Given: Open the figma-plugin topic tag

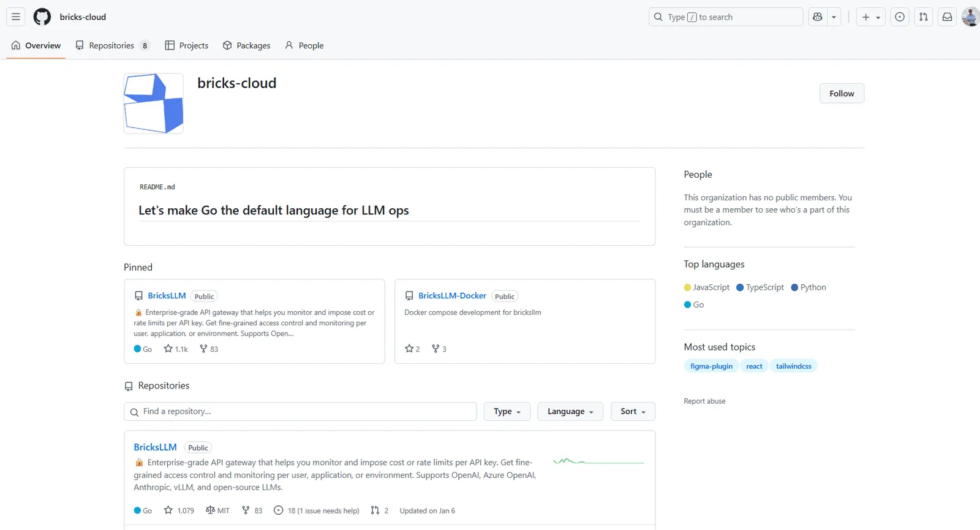Looking at the screenshot, I should tap(711, 366).
